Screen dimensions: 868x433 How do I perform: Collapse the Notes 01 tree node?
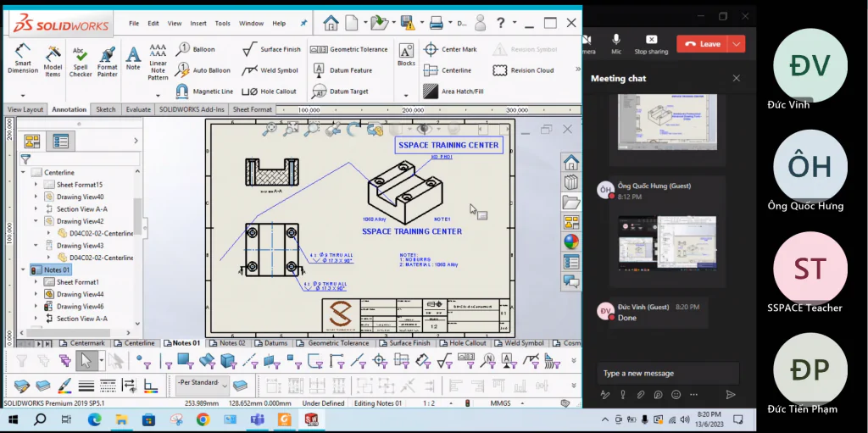pos(23,269)
